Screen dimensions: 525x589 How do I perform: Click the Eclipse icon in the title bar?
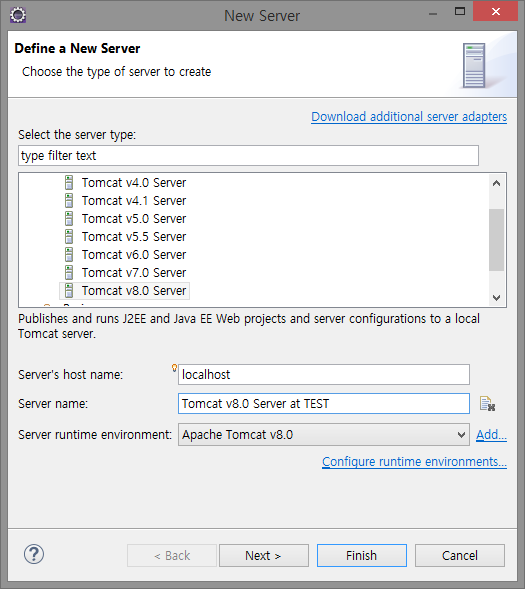click(18, 15)
